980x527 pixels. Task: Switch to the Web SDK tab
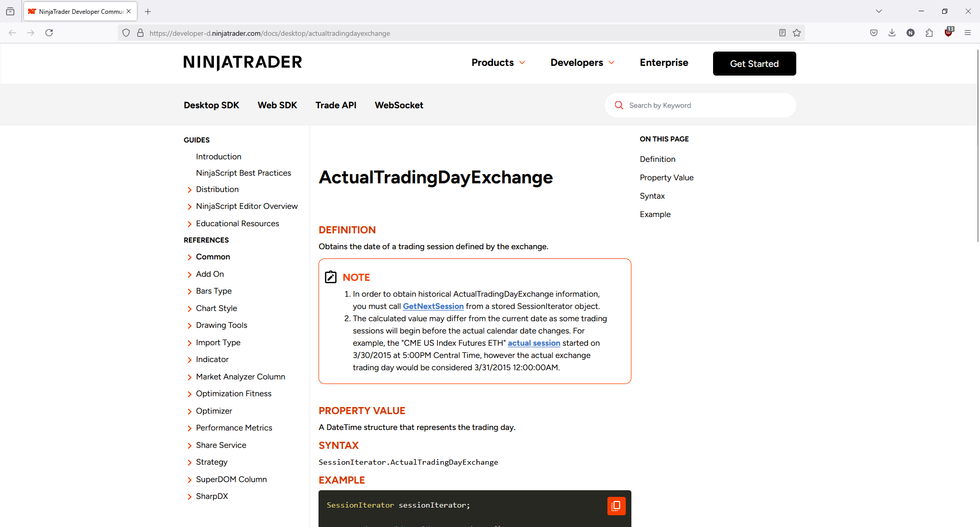click(x=277, y=105)
